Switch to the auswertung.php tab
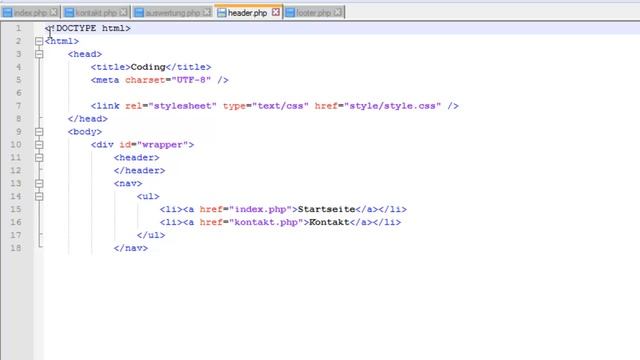The image size is (640, 360). [x=173, y=12]
